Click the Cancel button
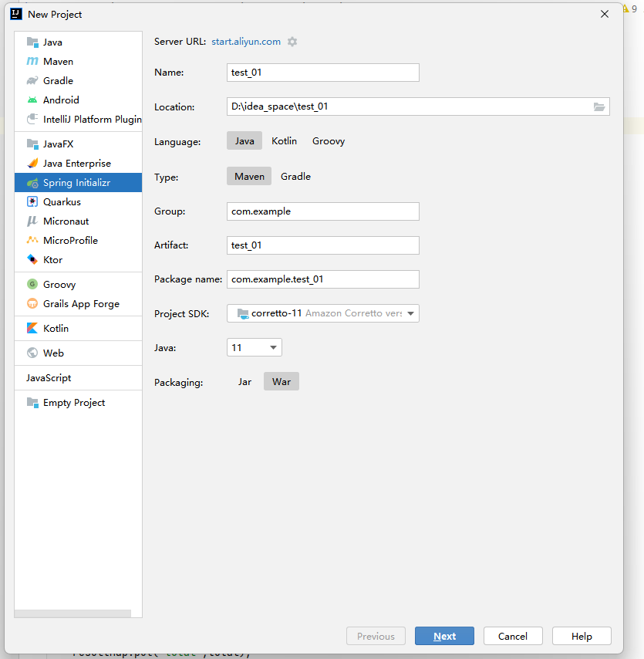 click(x=513, y=636)
